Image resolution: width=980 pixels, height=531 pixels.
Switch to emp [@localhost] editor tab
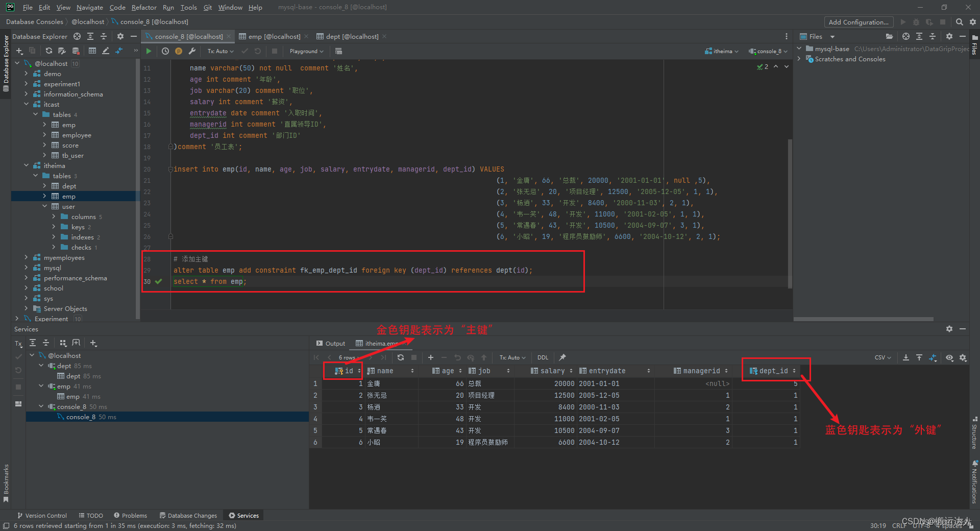click(x=274, y=36)
